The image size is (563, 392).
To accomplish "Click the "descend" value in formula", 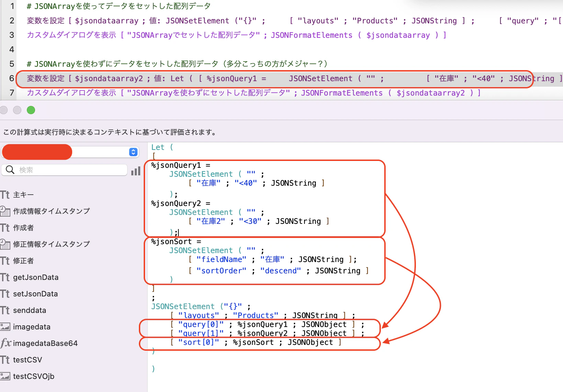I will click(x=280, y=271).
